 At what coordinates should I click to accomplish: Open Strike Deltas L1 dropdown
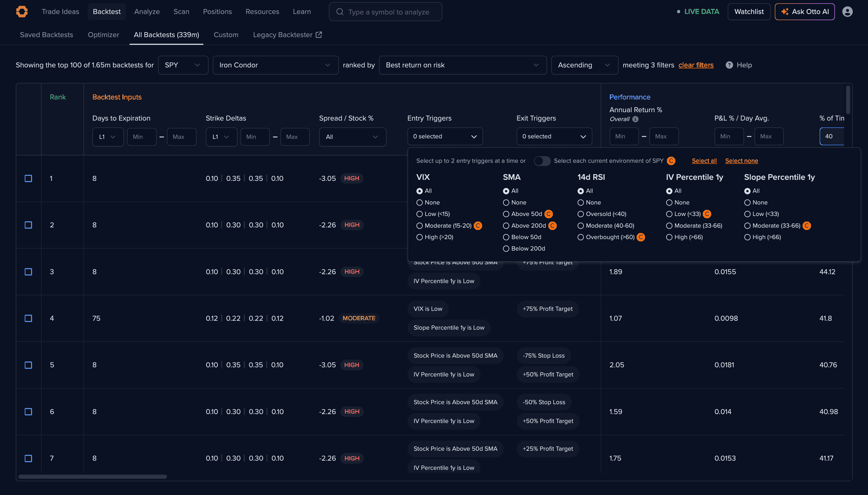click(221, 137)
